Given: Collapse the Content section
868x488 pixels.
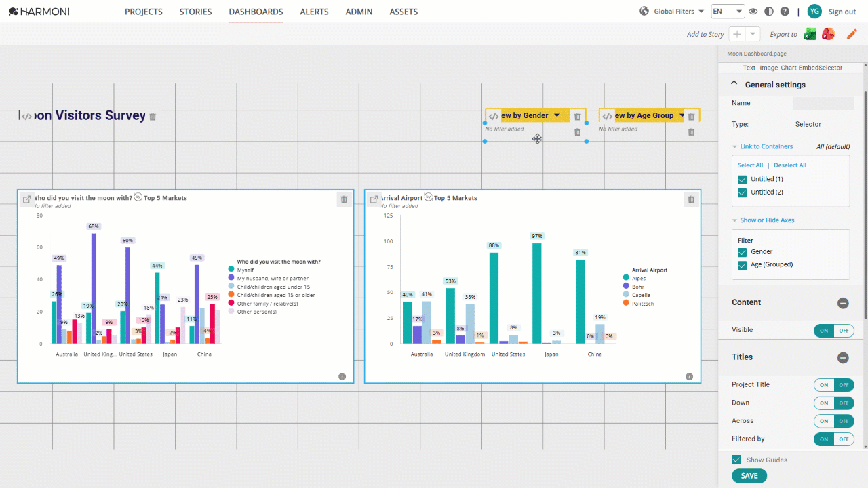Looking at the screenshot, I should [x=843, y=303].
